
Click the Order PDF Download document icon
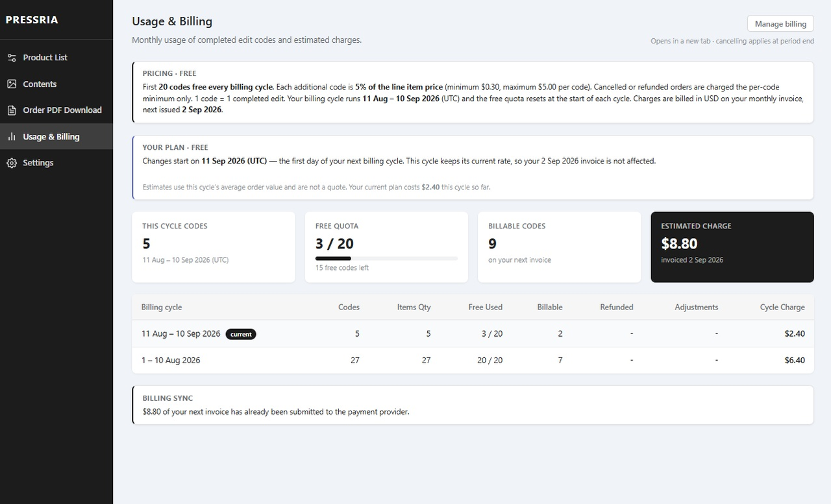[x=12, y=110]
